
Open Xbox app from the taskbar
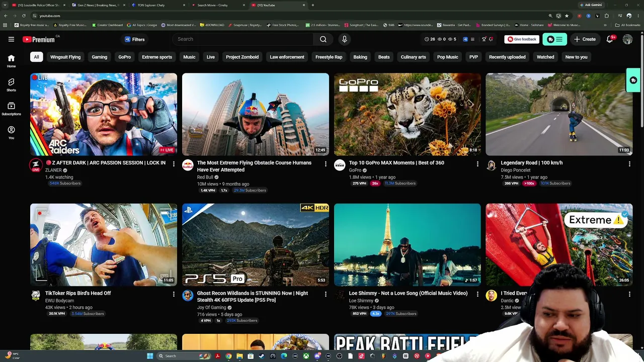pyautogui.click(x=306, y=356)
